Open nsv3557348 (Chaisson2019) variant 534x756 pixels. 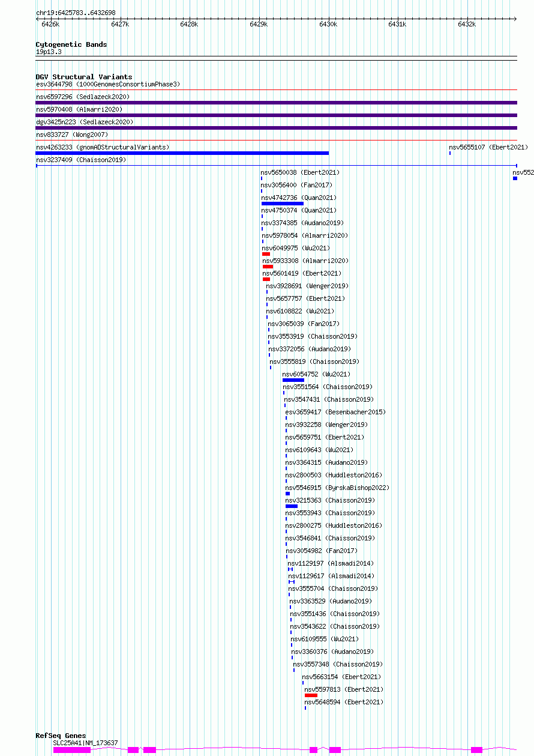coord(338,664)
